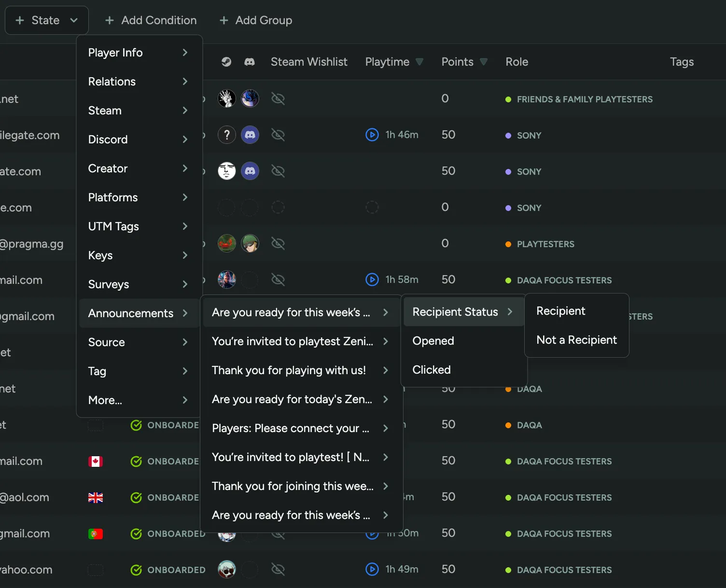This screenshot has height=588, width=726.
Task: Click the green FRIENDS & FAMILY PLAYTESTERS role dot
Action: coord(508,99)
